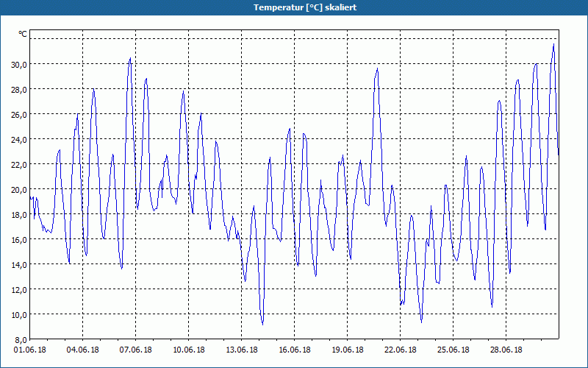Click the 28,0 y-axis label
Viewport: 588px width, 368px height.
click(19, 89)
